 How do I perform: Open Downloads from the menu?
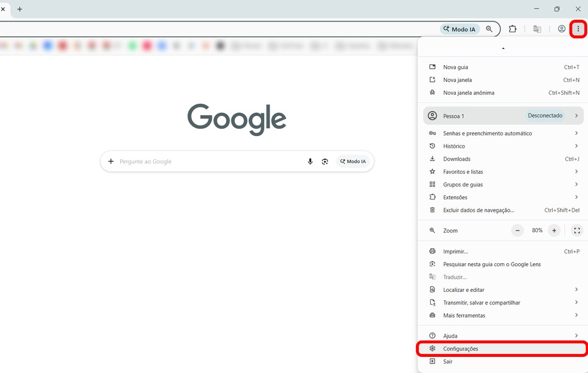[x=503, y=159]
